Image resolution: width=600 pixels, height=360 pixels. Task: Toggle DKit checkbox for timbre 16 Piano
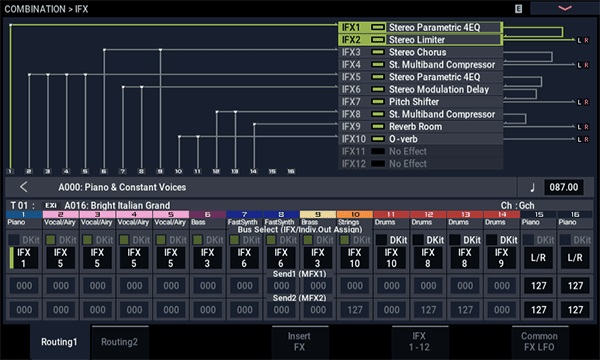[565, 240]
